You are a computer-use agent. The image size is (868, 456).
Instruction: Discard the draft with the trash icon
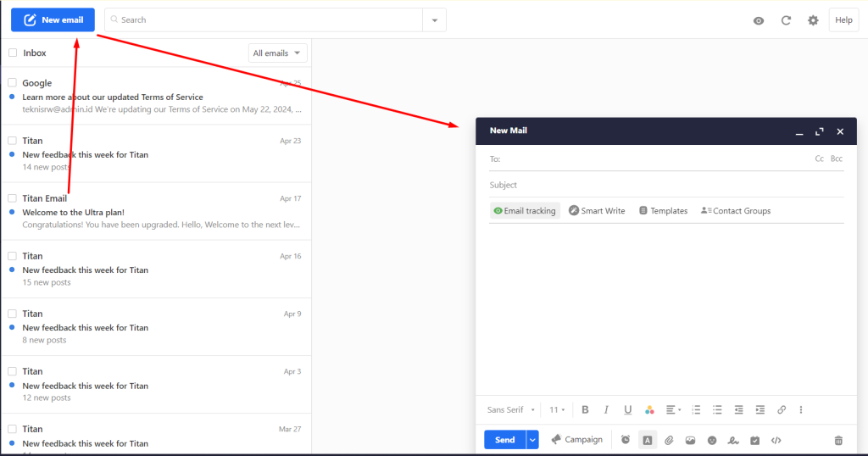tap(838, 441)
